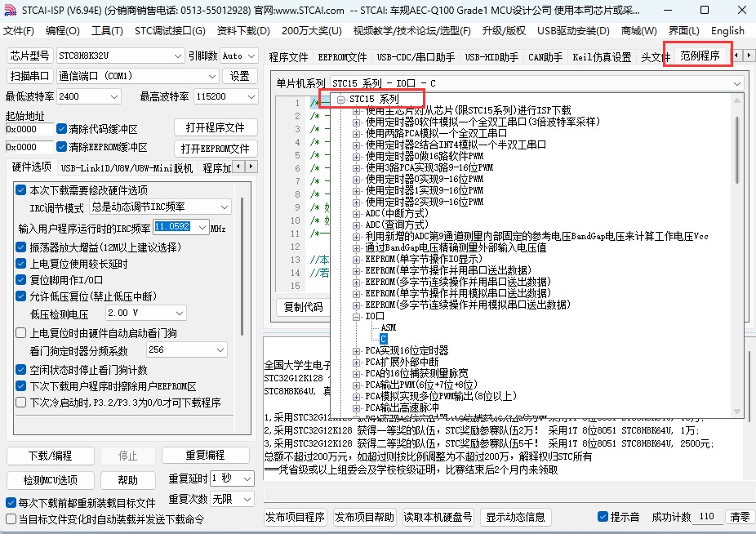Open the IRC频率 11.0592 dropdown
The image size is (756, 534).
point(202,227)
